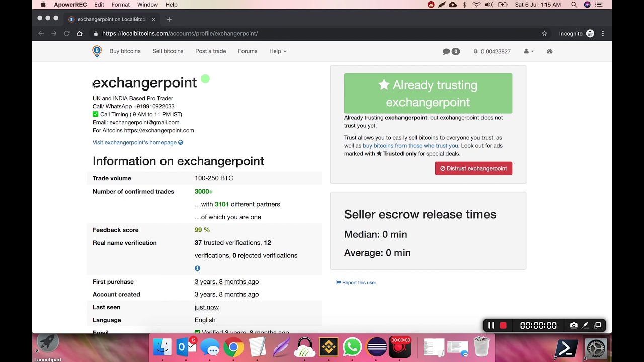Click the 'just now' last seen value
644x362 pixels.
point(207,307)
